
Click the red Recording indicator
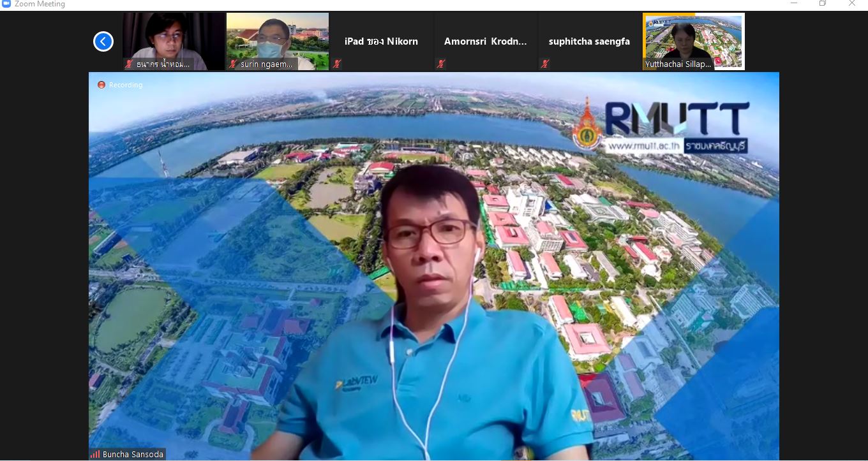(x=101, y=85)
